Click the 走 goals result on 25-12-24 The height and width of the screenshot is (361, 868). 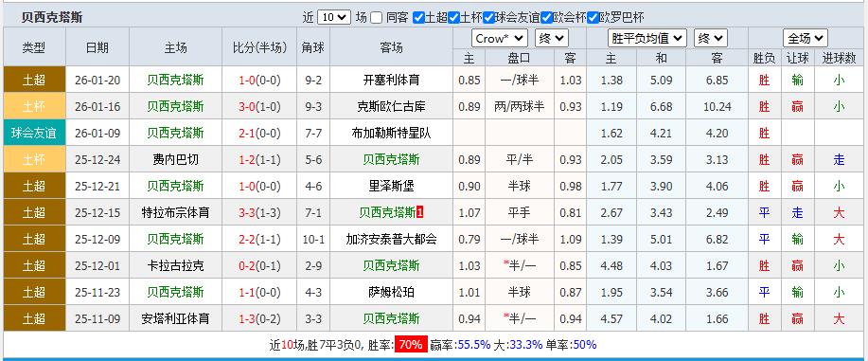840,160
